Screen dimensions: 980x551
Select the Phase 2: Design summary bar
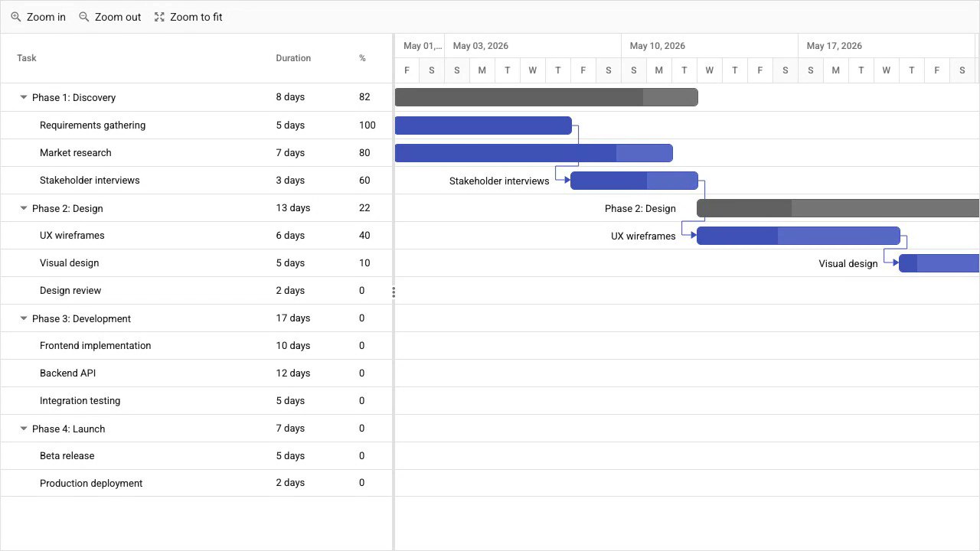pos(838,208)
